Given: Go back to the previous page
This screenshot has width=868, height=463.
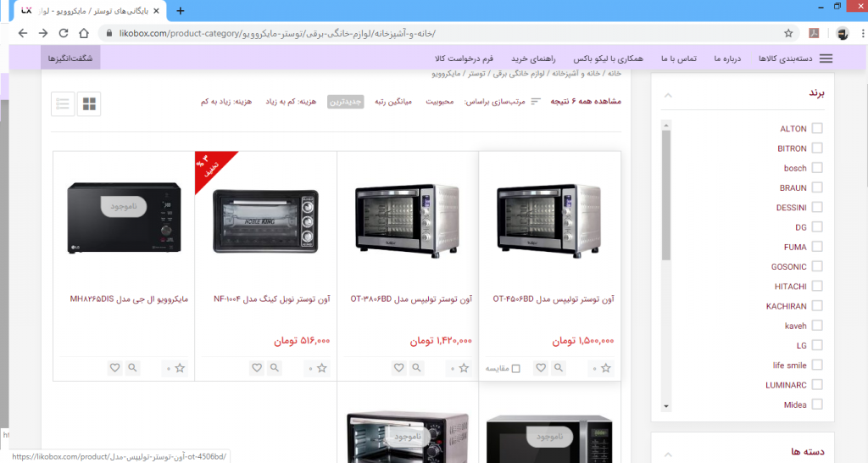Looking at the screenshot, I should pos(23,33).
